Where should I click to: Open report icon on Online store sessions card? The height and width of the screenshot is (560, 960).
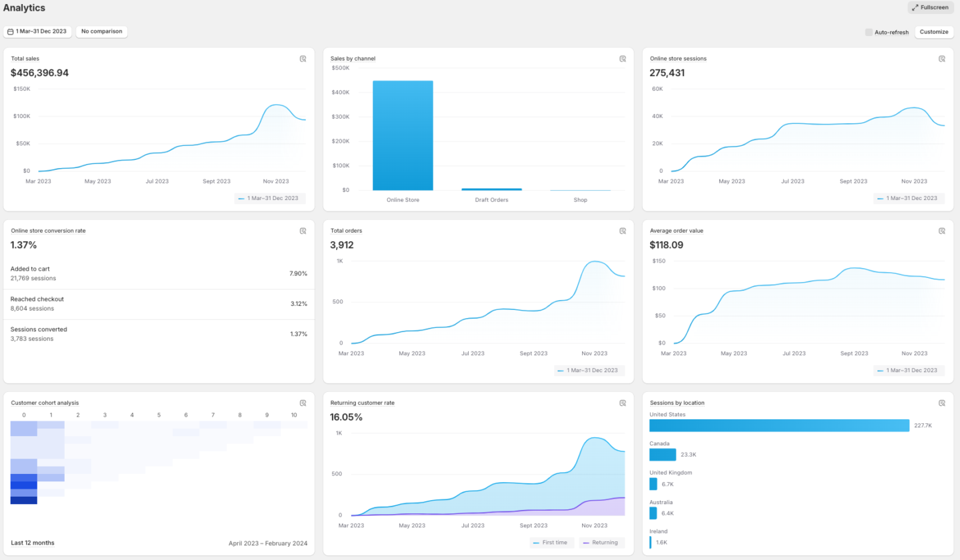(942, 59)
